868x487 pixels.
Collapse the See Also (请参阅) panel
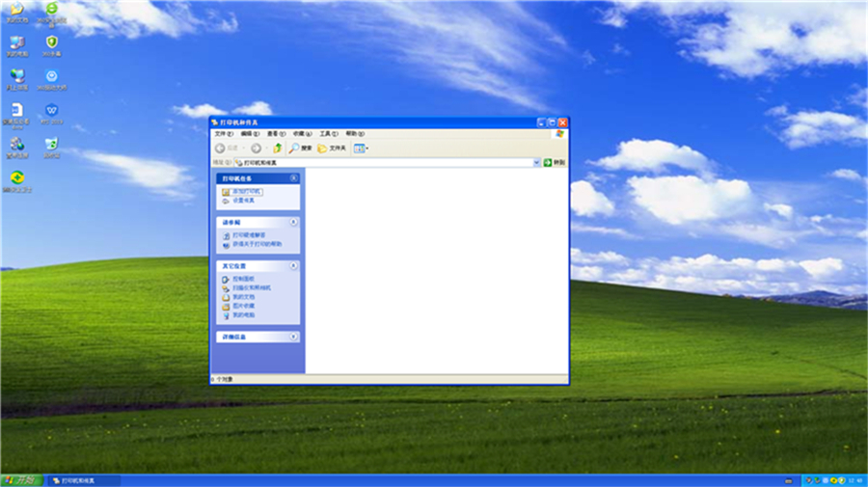294,222
